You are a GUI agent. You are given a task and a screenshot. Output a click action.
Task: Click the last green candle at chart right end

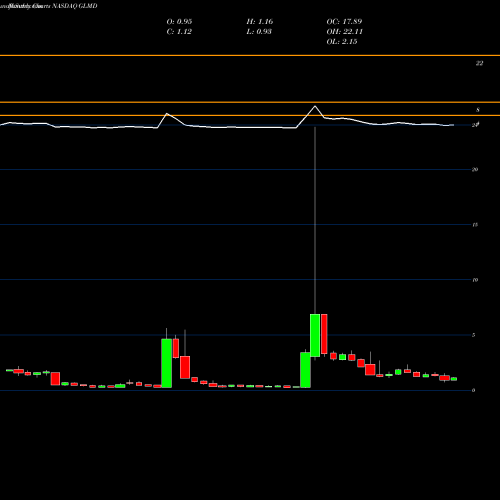click(x=454, y=379)
